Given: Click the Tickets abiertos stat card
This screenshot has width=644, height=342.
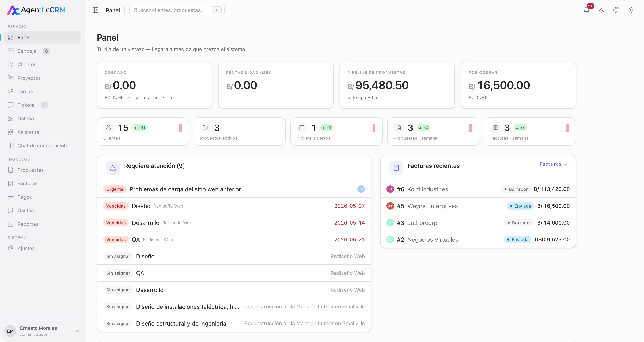Looking at the screenshot, I should (336, 132).
